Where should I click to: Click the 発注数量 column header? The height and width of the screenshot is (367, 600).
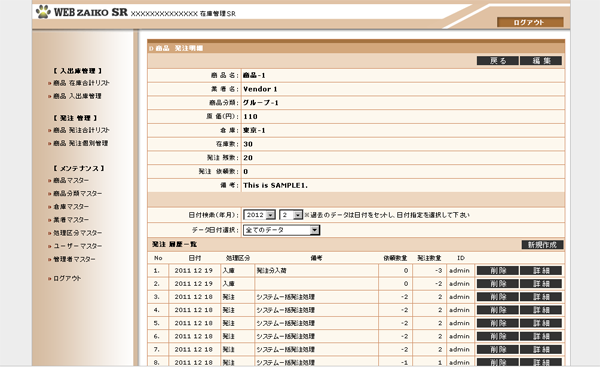(429, 258)
